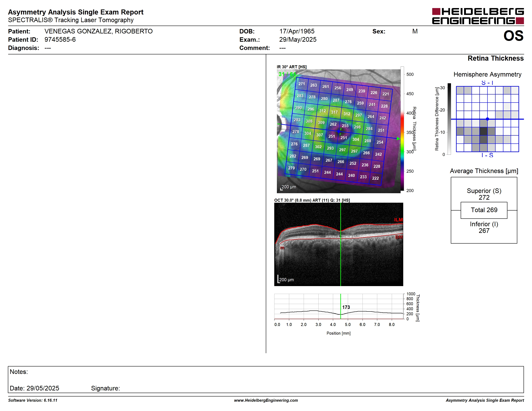The height and width of the screenshot is (411, 532).
Task: Click thickness map cell 290
Action: coord(298,108)
